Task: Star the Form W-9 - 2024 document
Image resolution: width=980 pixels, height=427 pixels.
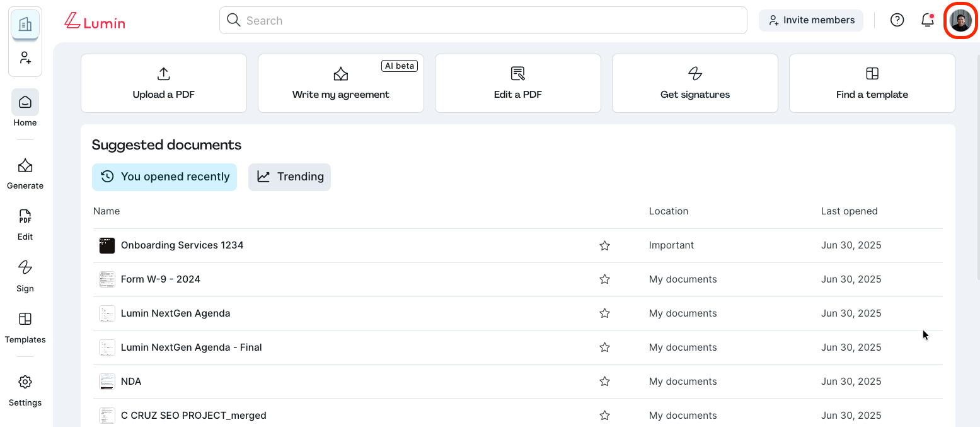Action: 604,279
